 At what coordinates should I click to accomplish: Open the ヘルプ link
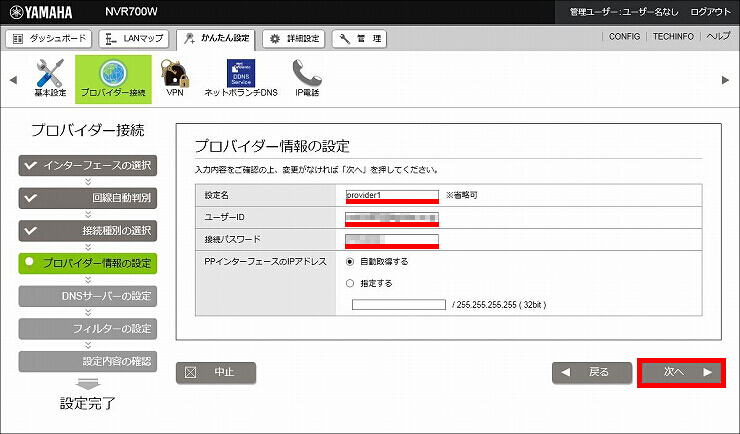point(718,36)
